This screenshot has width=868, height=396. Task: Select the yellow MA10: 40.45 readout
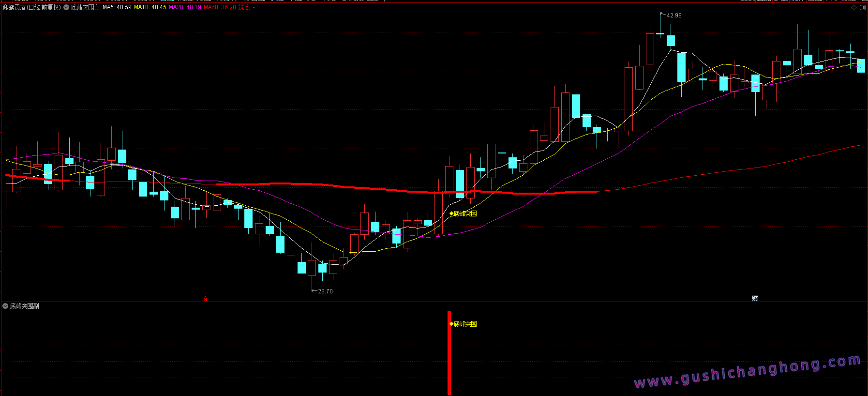pos(150,8)
